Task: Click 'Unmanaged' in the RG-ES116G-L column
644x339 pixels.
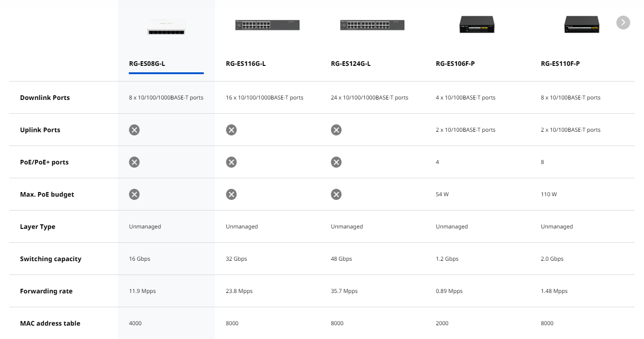Action: point(242,227)
